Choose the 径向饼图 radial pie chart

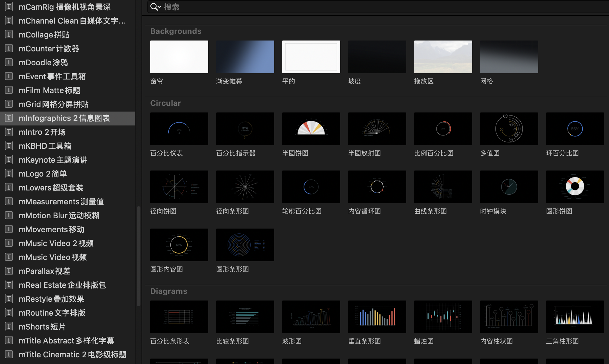point(179,187)
